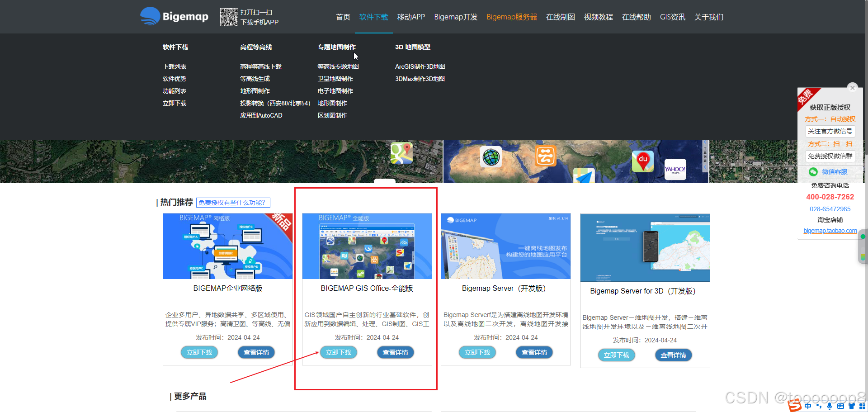868x412 pixels.
Task: Click the QR code for the mobile app
Action: 229,17
